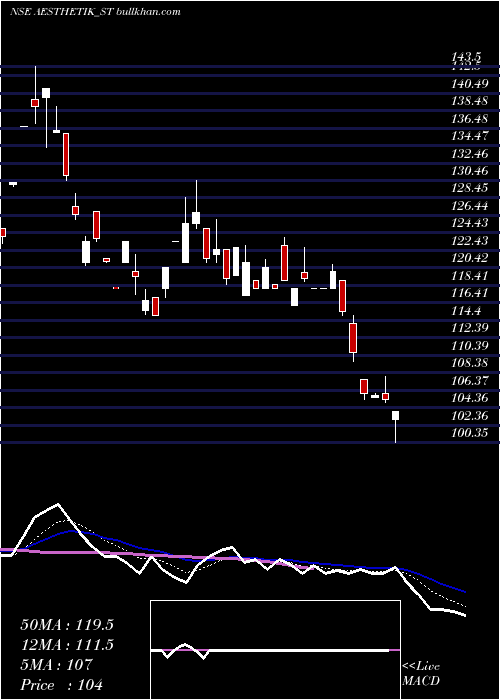Click the 12MA : 111.5 readout
This screenshot has width=500, height=700.
coord(67,645)
